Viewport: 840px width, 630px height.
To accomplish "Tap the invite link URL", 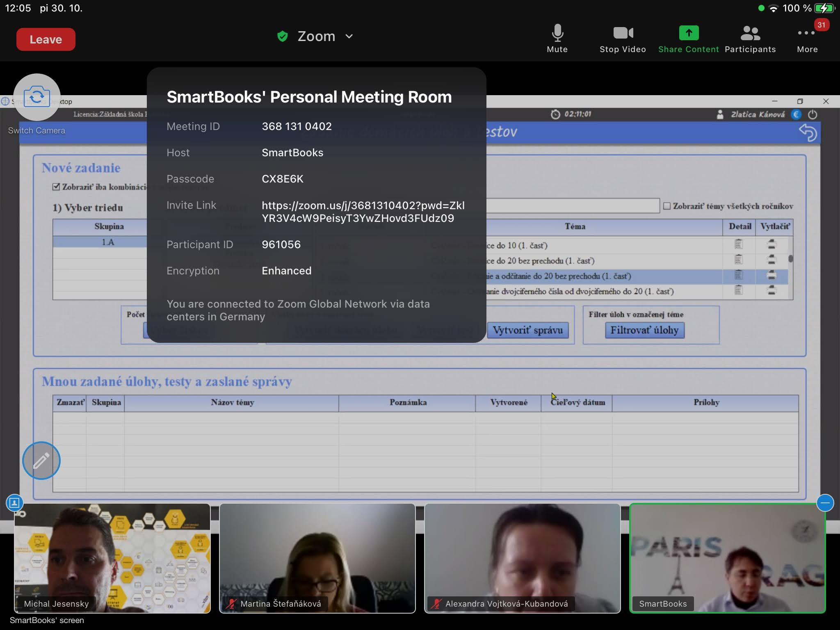I will tap(363, 212).
